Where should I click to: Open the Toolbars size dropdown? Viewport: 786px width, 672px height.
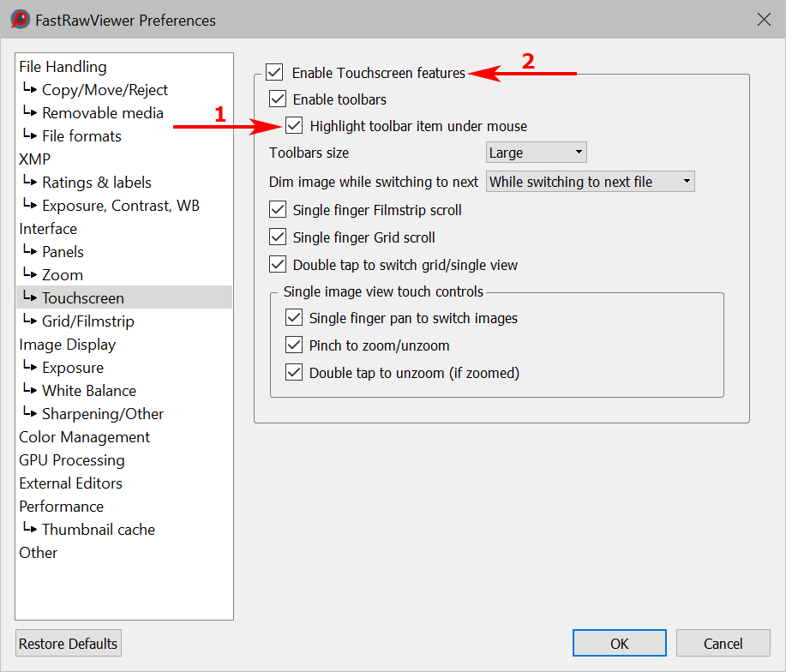pos(536,153)
